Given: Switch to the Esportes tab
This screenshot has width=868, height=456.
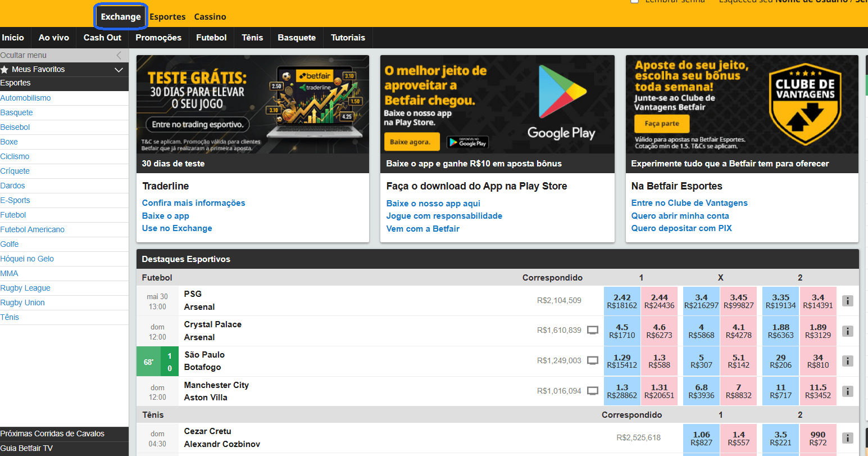Looking at the screenshot, I should (x=167, y=17).
